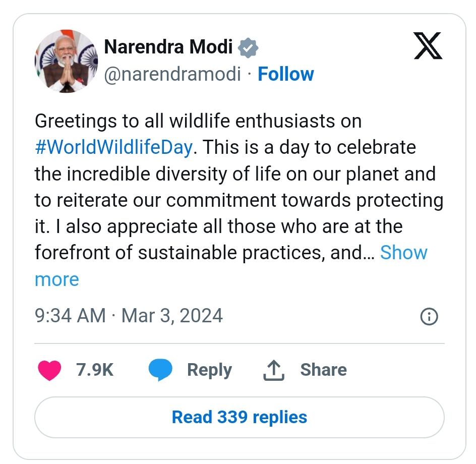Click the 7.9K like count
The height and width of the screenshot is (464, 476).
click(94, 370)
